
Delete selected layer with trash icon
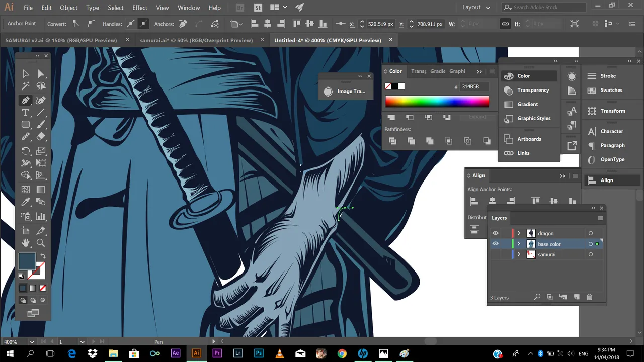point(590,297)
